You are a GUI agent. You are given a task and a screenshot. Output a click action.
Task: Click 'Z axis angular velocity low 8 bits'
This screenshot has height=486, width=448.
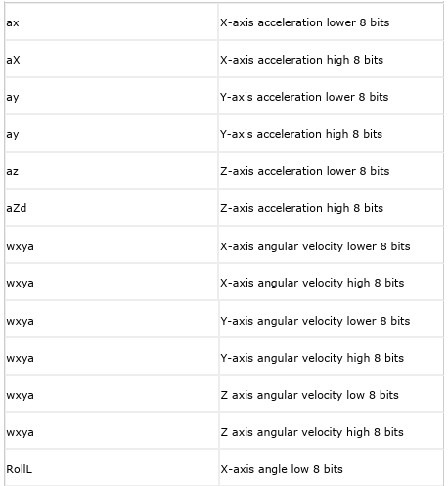[309, 395]
